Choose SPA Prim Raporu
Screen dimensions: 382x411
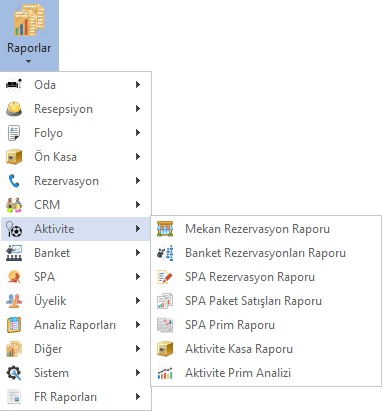pos(266,325)
